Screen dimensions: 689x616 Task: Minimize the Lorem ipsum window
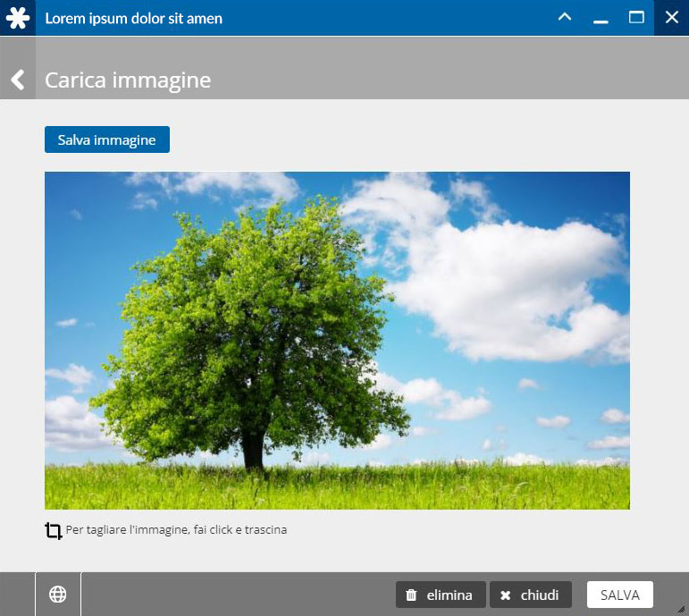[x=601, y=21]
